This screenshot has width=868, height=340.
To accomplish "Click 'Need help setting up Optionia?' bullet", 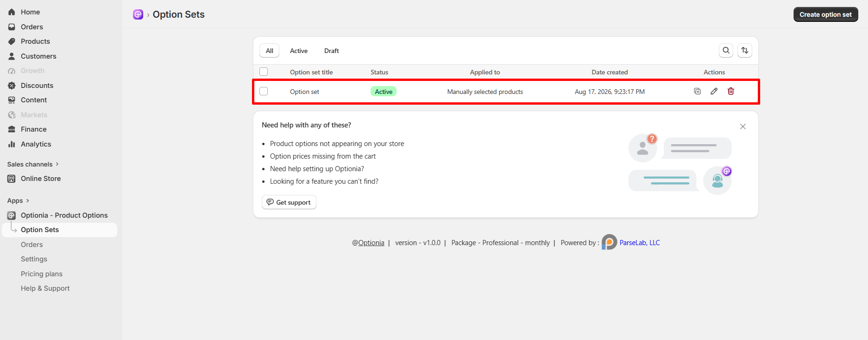I will tap(317, 169).
